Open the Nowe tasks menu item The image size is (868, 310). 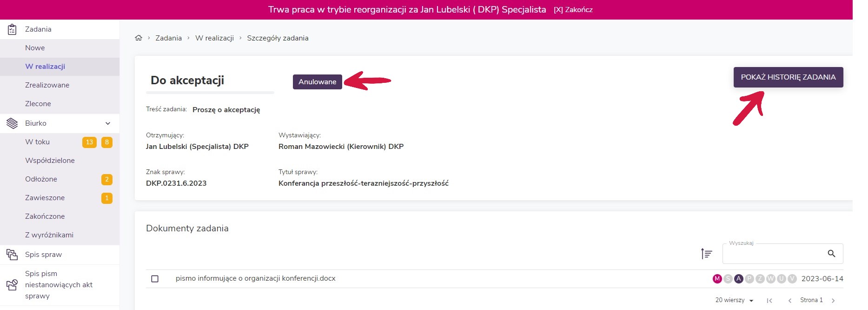(x=35, y=48)
